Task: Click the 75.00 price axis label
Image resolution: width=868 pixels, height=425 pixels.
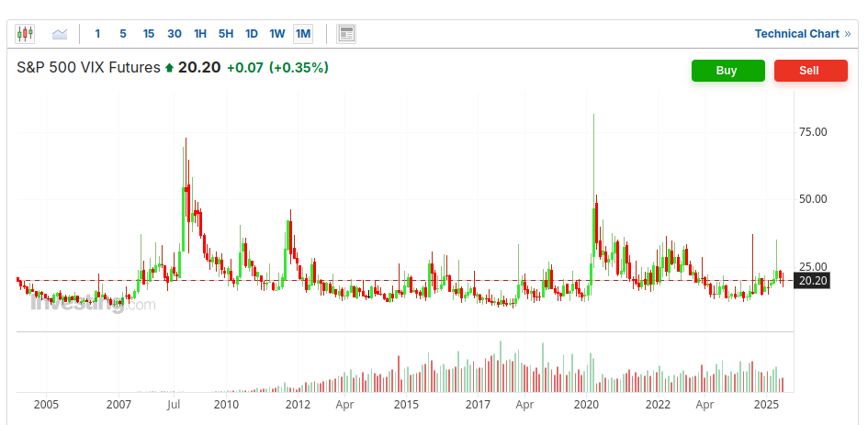Action: pos(813,131)
